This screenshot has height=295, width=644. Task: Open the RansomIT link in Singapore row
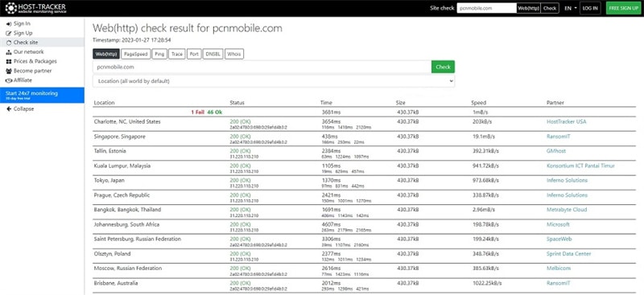click(559, 137)
